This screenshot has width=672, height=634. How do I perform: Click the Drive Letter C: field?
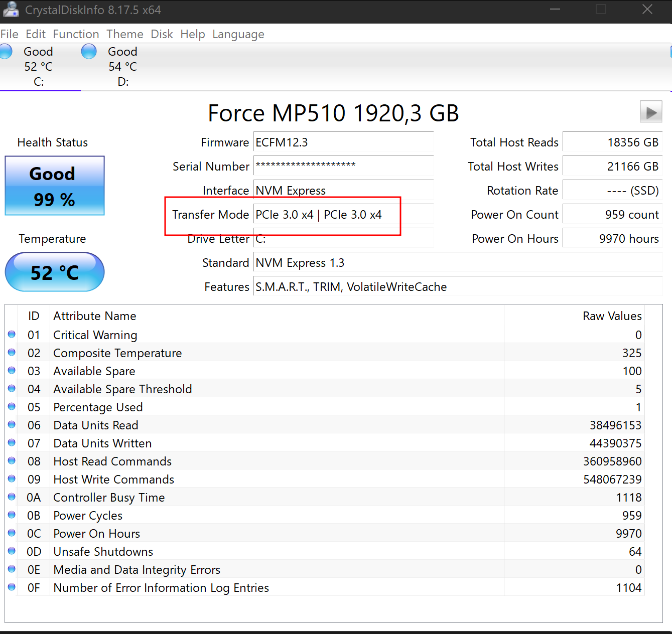coord(343,239)
